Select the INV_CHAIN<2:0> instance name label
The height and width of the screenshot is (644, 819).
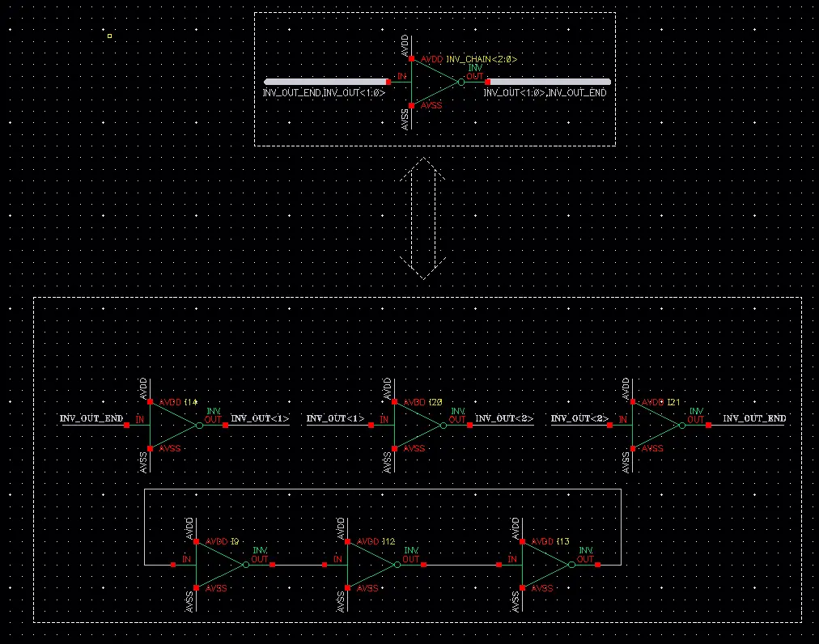click(x=481, y=60)
